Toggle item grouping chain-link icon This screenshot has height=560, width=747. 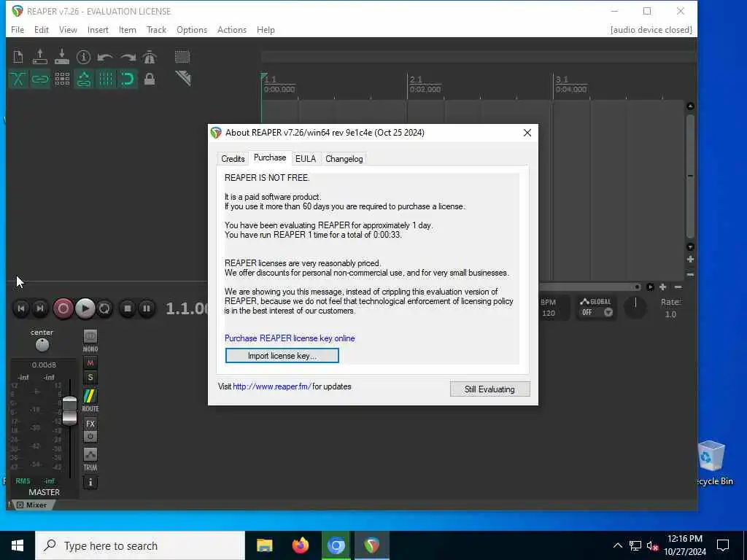click(40, 79)
